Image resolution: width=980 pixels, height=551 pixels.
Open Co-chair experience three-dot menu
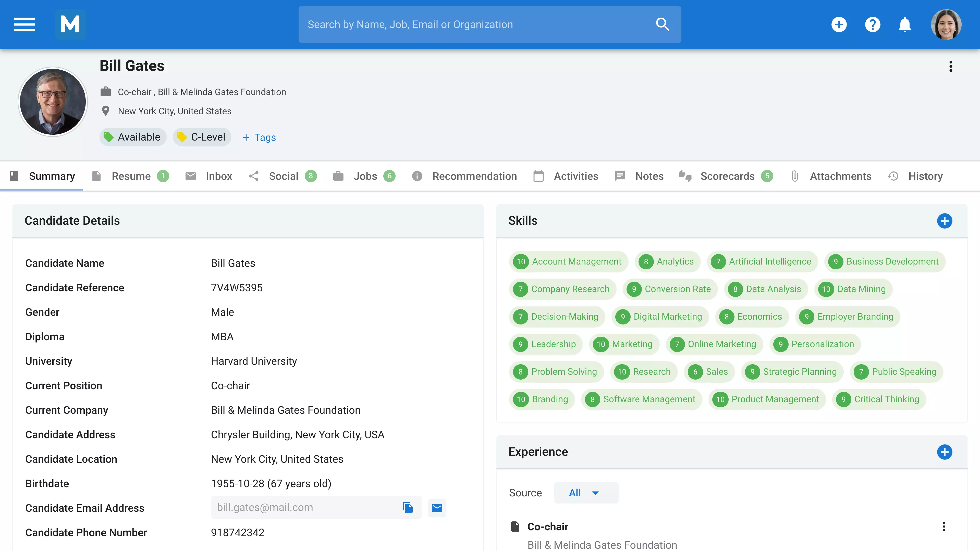click(944, 527)
